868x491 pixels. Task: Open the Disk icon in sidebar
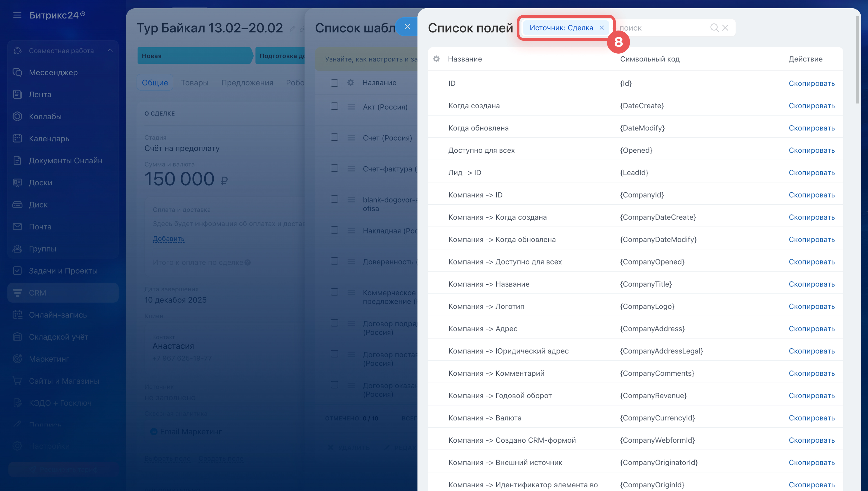(18, 204)
